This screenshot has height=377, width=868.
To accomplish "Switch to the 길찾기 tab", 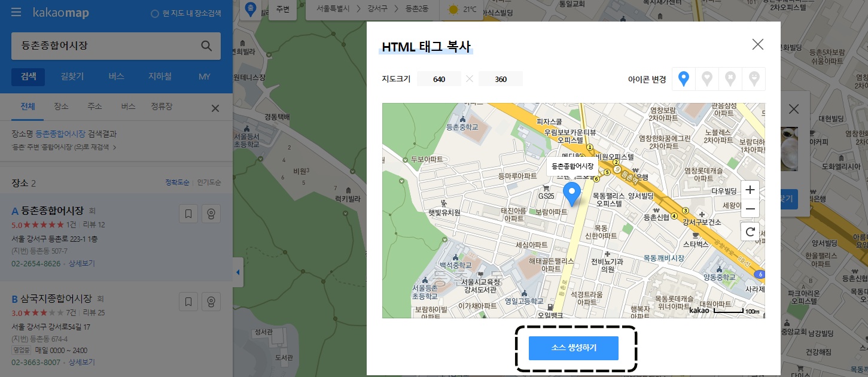I will tap(72, 77).
